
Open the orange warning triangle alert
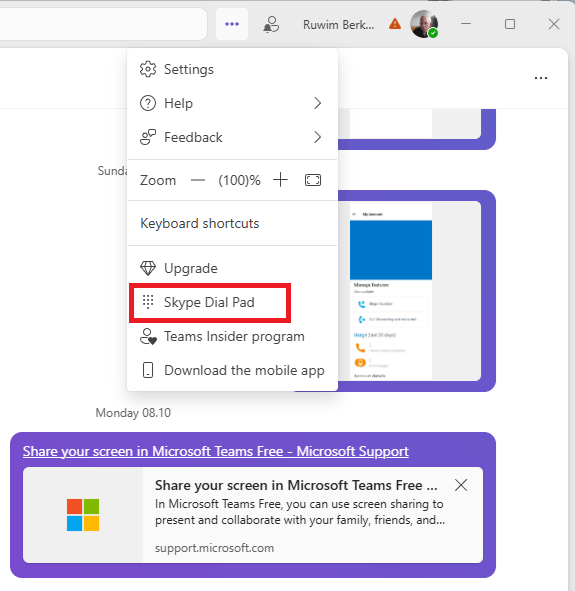(x=395, y=24)
